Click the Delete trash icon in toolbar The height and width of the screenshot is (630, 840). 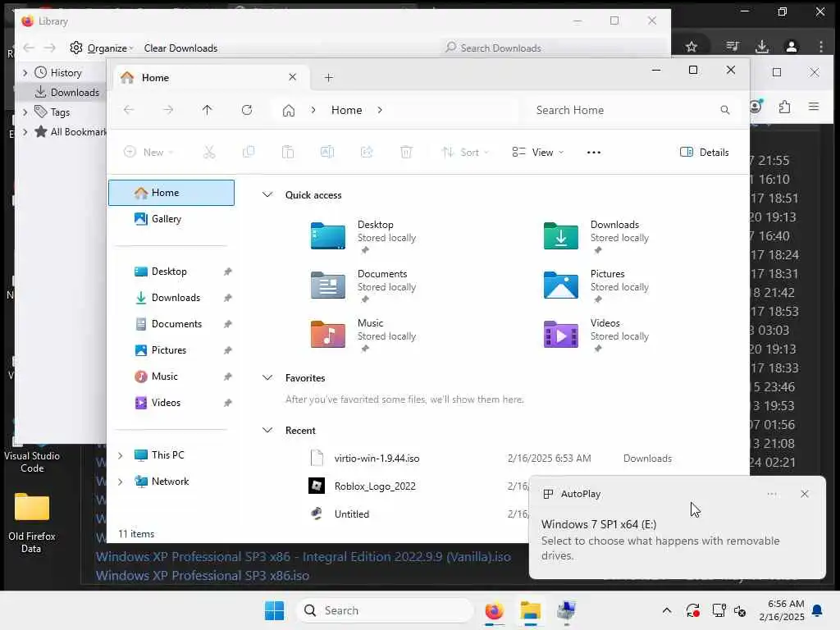[x=406, y=152]
